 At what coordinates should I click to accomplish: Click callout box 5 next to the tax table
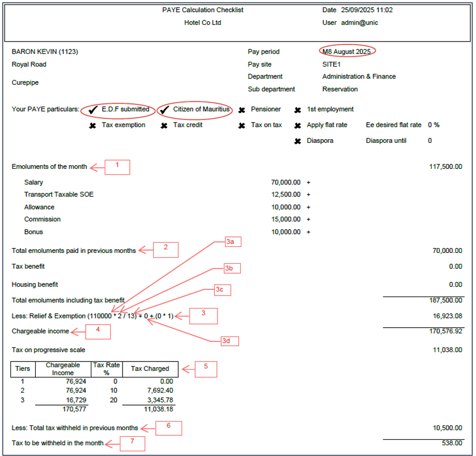pos(205,369)
